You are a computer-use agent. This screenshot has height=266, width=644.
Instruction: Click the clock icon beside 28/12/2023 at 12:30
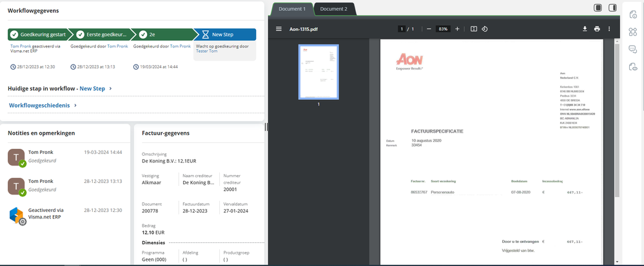[x=13, y=67]
